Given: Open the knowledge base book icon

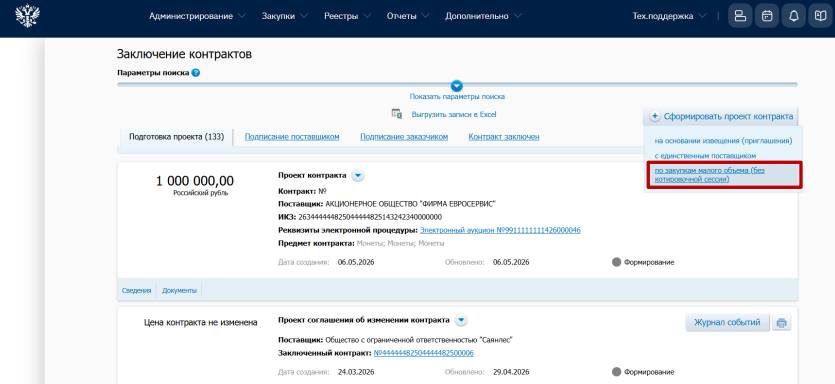Looking at the screenshot, I should (x=821, y=16).
